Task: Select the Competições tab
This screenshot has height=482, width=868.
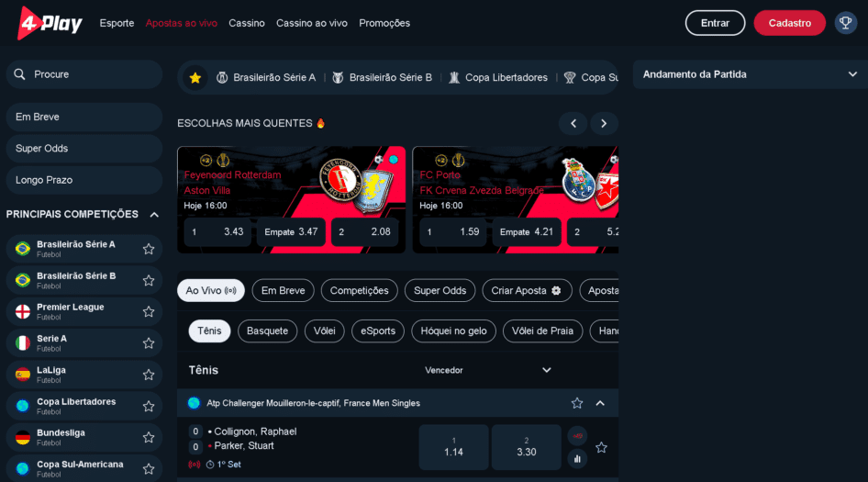Action: pos(360,290)
